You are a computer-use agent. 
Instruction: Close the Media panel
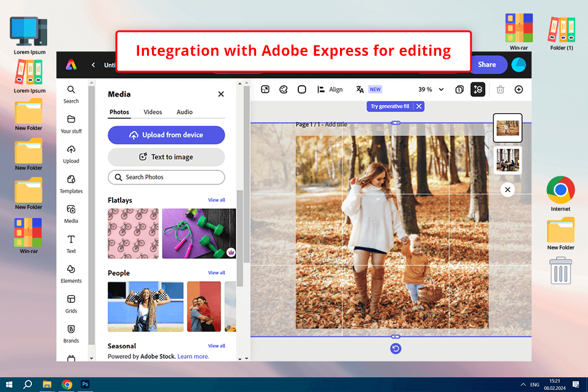[221, 94]
